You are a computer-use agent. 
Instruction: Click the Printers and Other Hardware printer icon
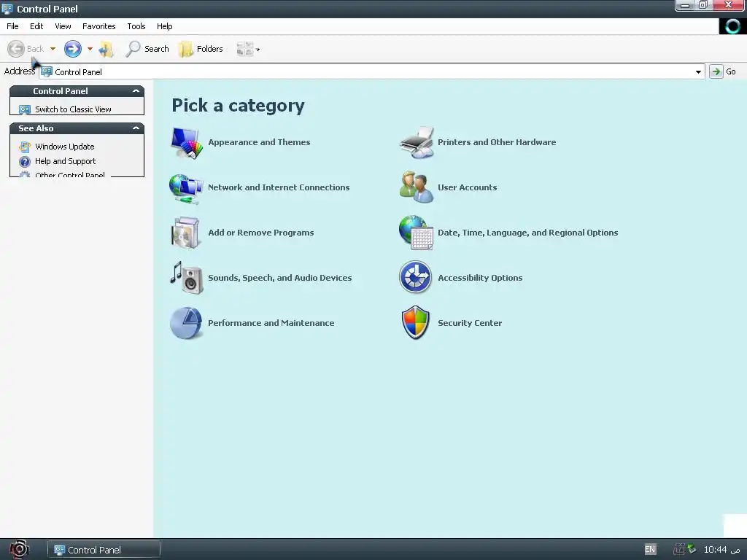coord(417,142)
